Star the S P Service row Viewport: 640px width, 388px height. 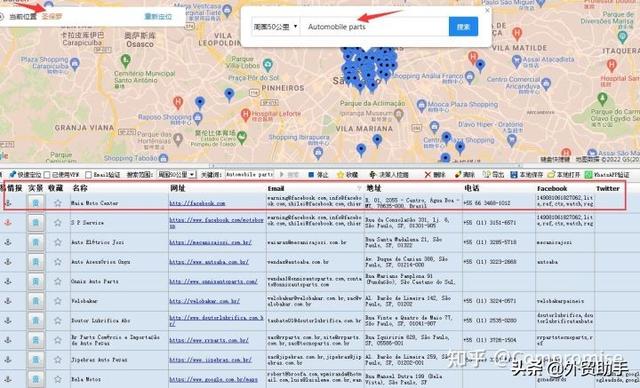58,222
